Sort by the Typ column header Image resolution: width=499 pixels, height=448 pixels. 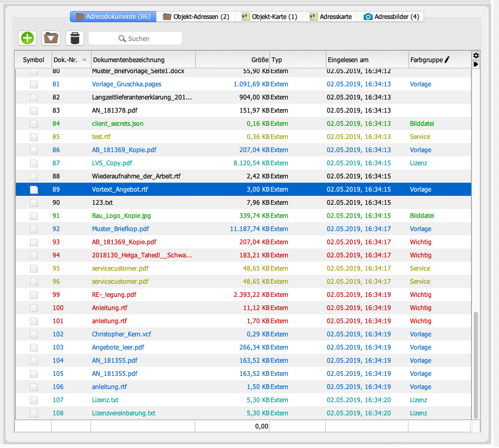(298, 59)
